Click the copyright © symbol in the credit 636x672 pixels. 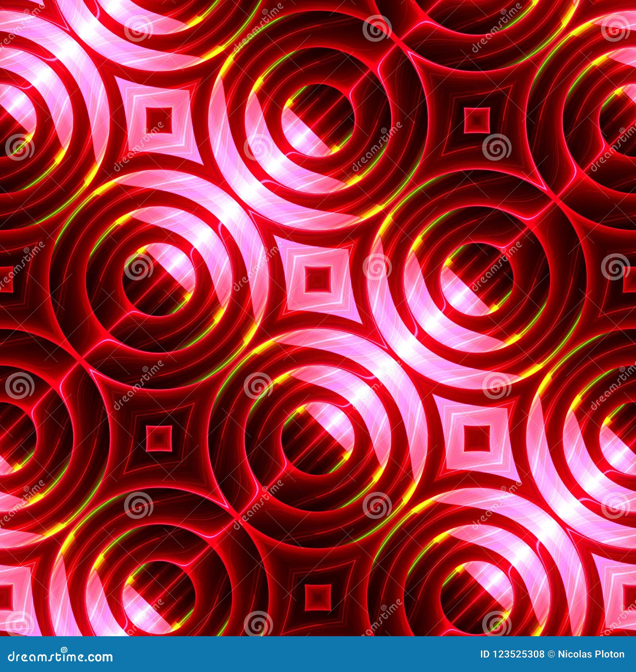(552, 654)
